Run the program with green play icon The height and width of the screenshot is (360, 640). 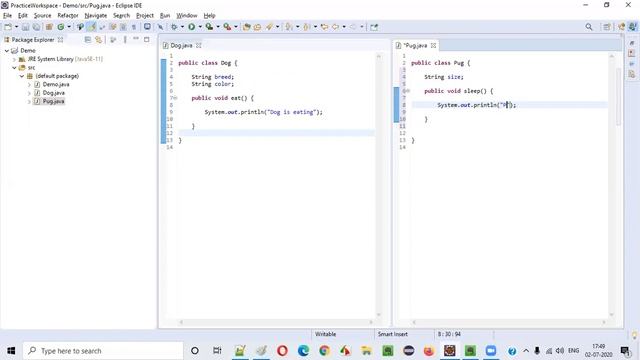[191, 27]
